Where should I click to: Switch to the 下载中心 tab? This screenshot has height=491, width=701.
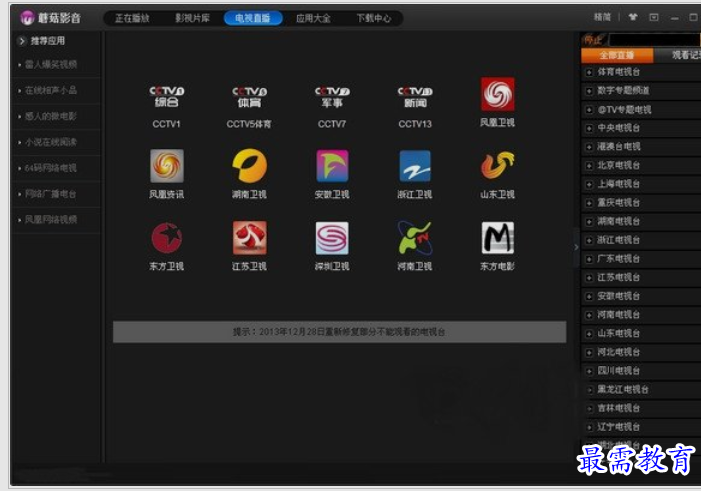click(374, 18)
